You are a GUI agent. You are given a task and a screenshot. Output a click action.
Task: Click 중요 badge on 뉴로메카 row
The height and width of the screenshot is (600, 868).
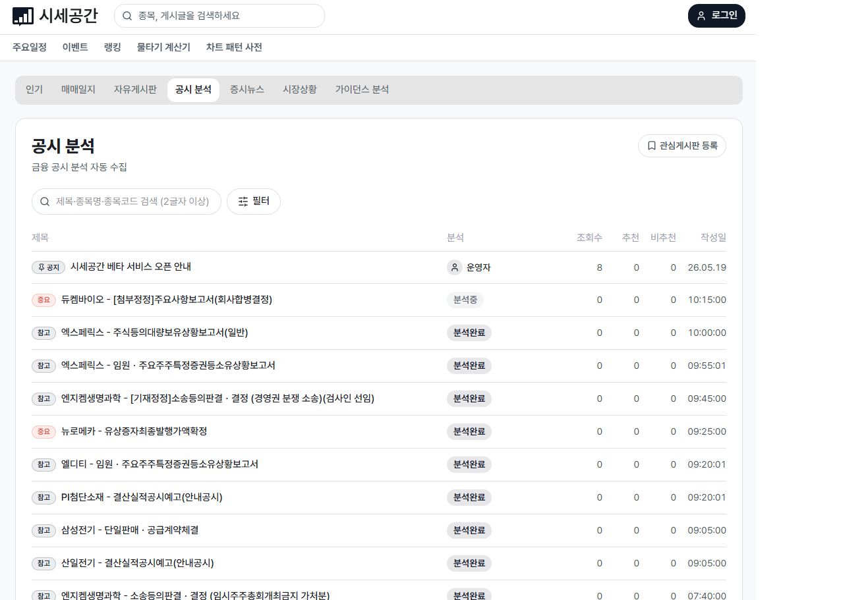point(43,432)
